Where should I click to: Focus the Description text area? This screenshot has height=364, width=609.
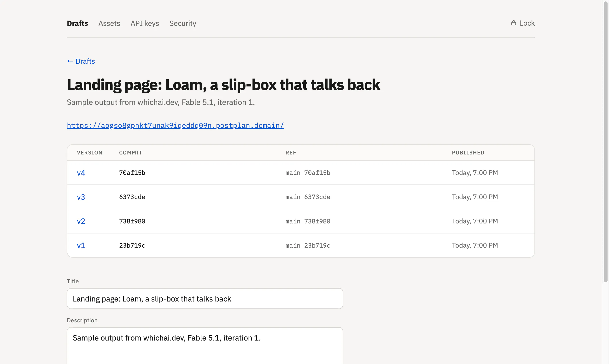[x=205, y=346]
